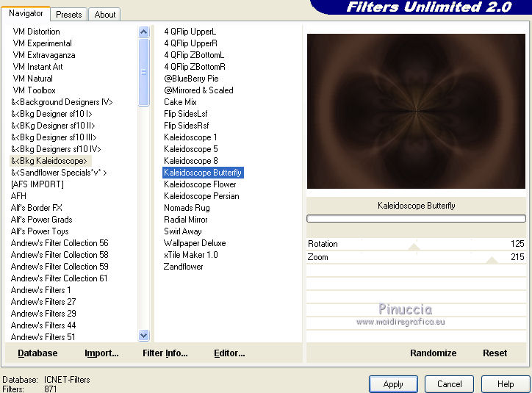Viewport: 532px width, 393px height.
Task: Choose the 4 QFlip UpperR filter
Action: (x=190, y=43)
